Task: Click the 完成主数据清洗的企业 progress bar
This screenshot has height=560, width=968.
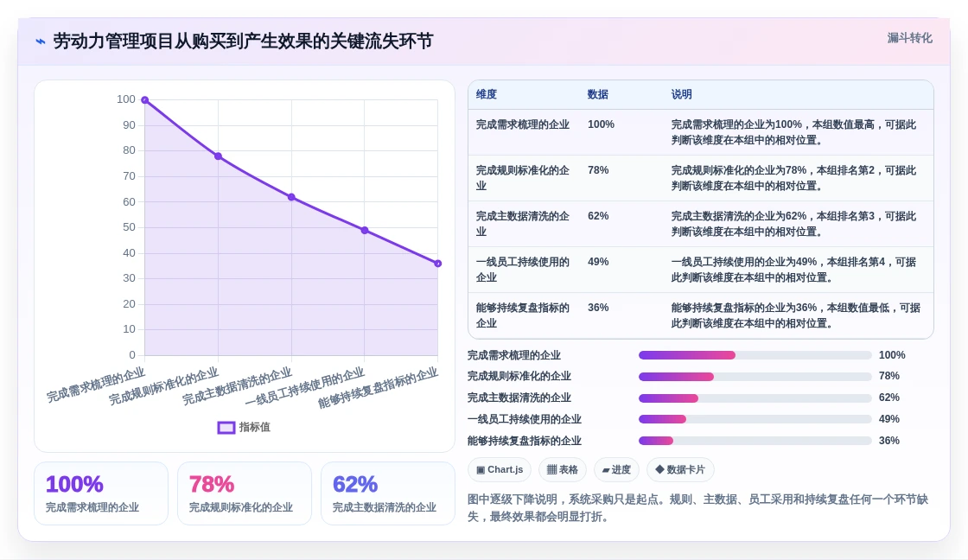Action: coord(755,398)
